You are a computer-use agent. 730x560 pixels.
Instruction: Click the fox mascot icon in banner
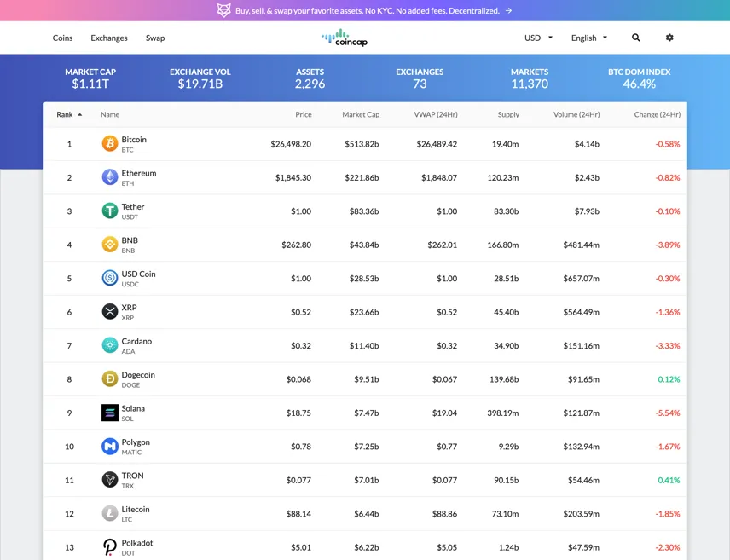(x=224, y=10)
